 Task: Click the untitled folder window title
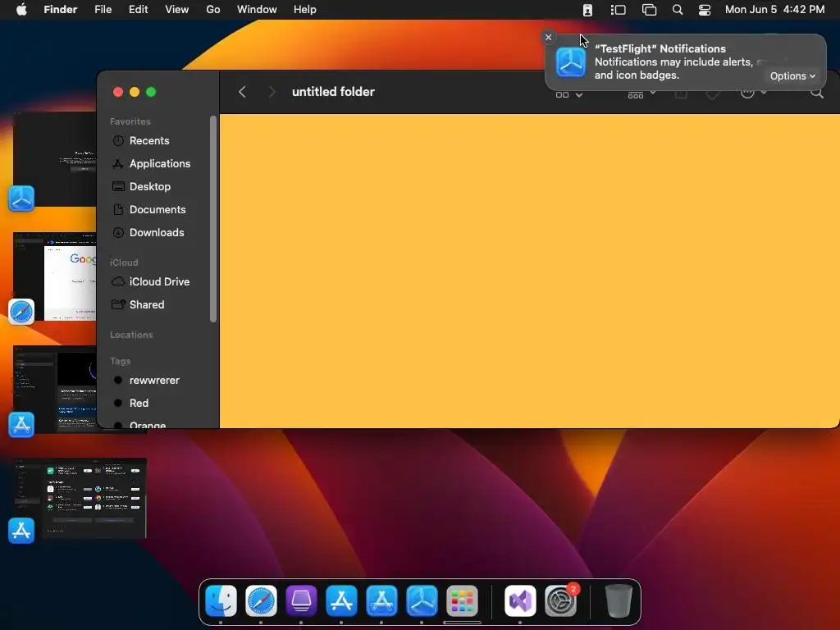click(333, 92)
